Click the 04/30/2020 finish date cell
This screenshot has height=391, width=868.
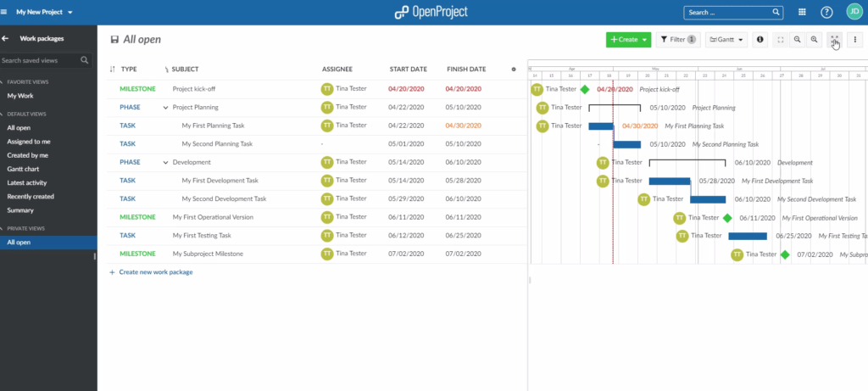point(464,126)
